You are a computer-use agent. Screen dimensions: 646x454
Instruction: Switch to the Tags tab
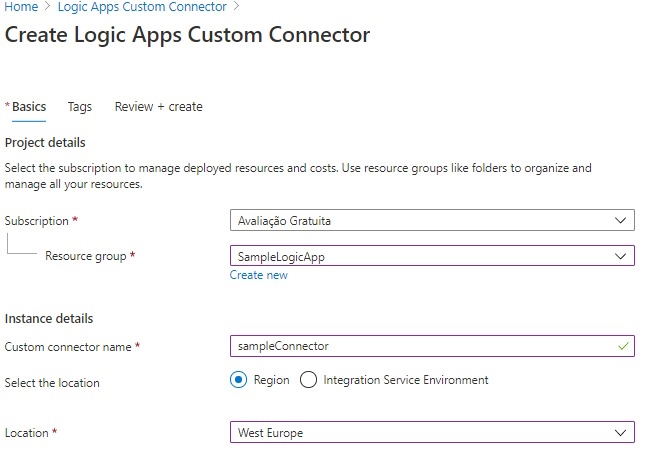tap(80, 107)
